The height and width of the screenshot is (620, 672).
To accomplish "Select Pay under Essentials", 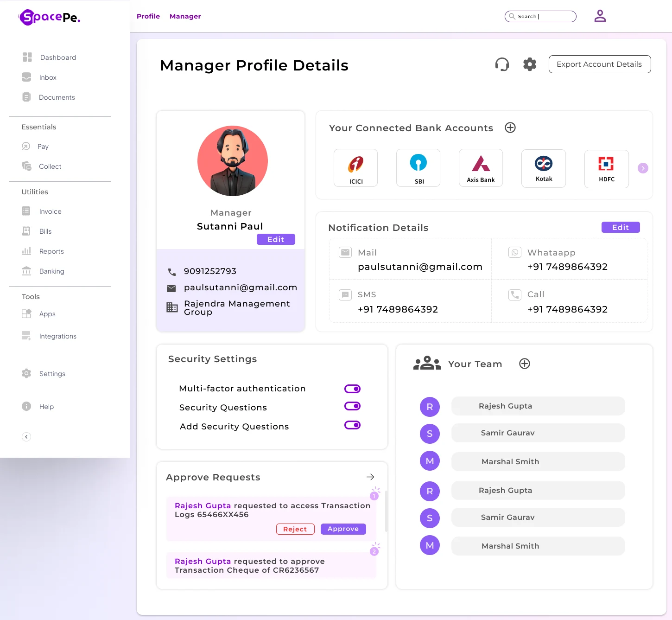I will coord(35,147).
